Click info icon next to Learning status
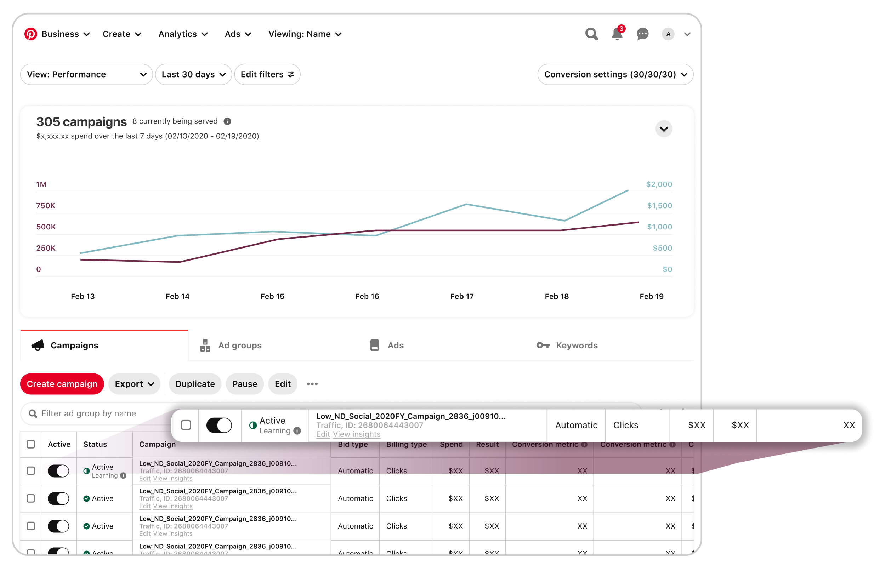This screenshot has height=588, width=874. click(123, 475)
